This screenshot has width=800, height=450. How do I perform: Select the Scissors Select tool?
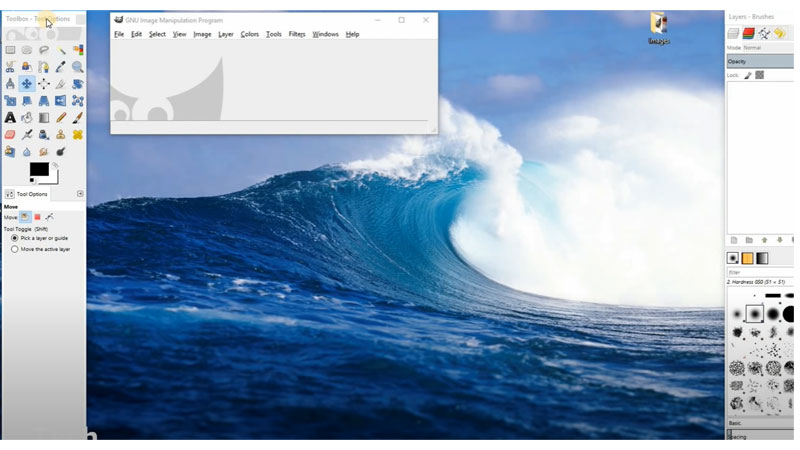10,67
